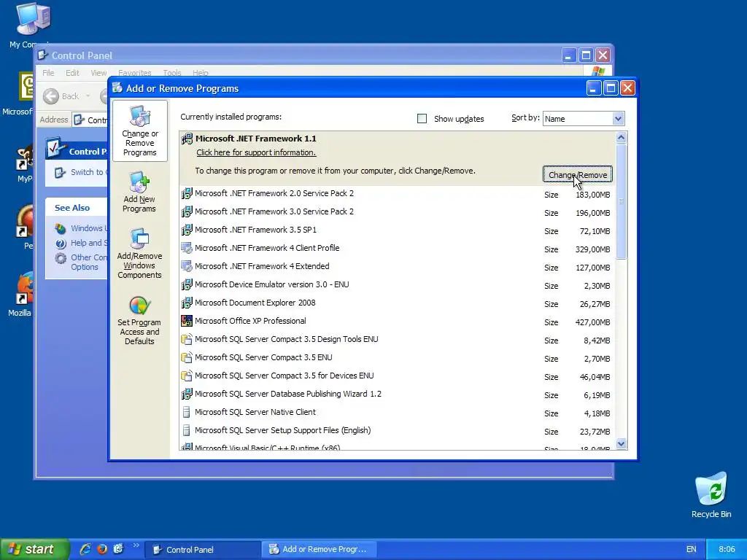
Task: Open My Computer desktop icon
Action: (x=33, y=19)
